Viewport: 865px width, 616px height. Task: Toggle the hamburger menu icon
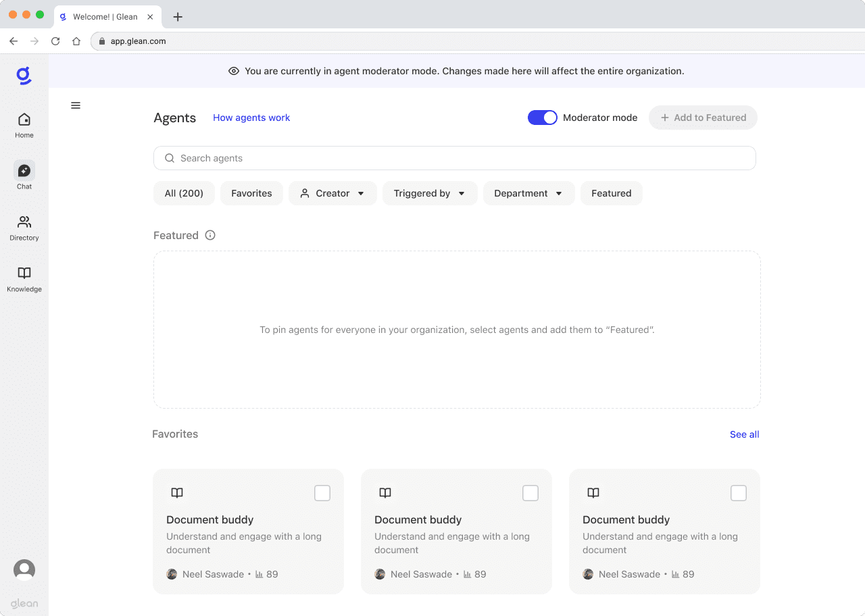76,105
